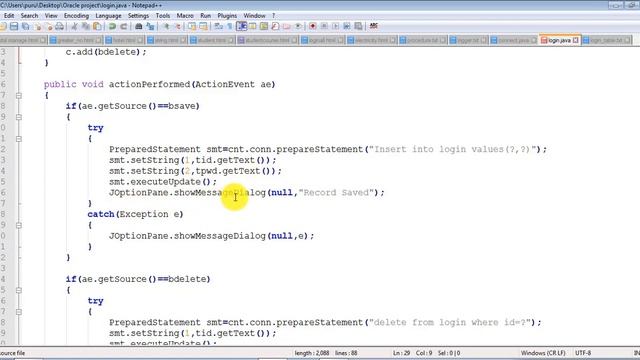Open the Settings menu
640x360 pixels.
tap(138, 16)
